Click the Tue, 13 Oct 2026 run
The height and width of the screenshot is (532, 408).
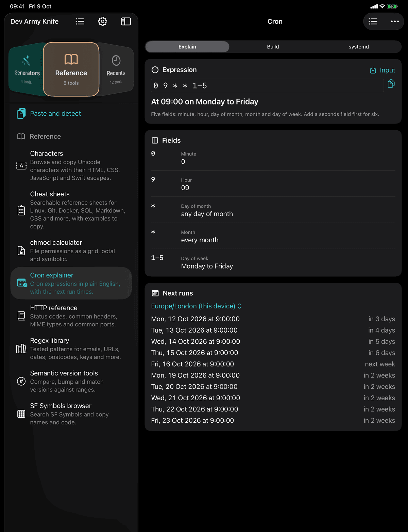(273, 330)
